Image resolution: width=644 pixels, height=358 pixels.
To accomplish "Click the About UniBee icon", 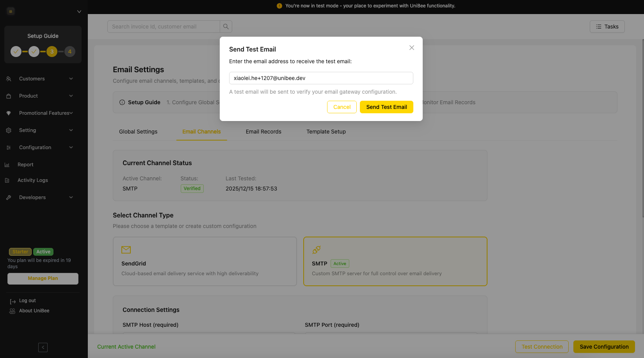I will pyautogui.click(x=12, y=311).
